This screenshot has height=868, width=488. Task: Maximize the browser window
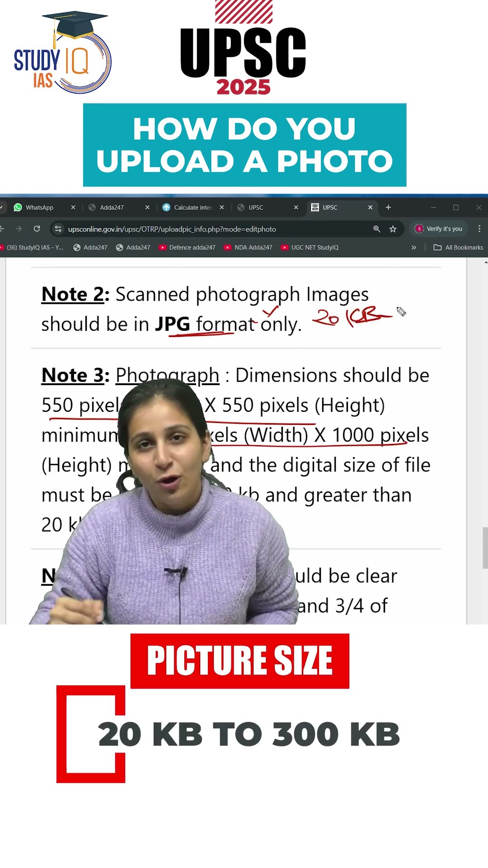tap(456, 208)
